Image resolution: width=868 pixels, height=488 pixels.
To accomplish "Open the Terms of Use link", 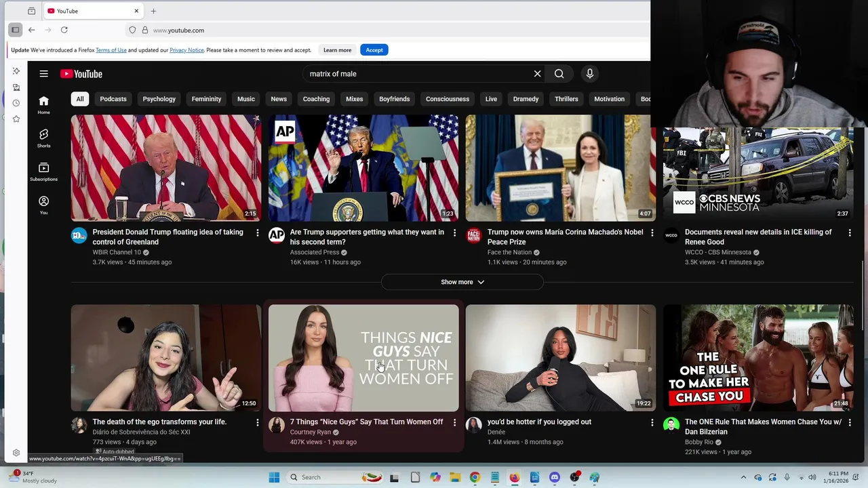I will 111,50.
